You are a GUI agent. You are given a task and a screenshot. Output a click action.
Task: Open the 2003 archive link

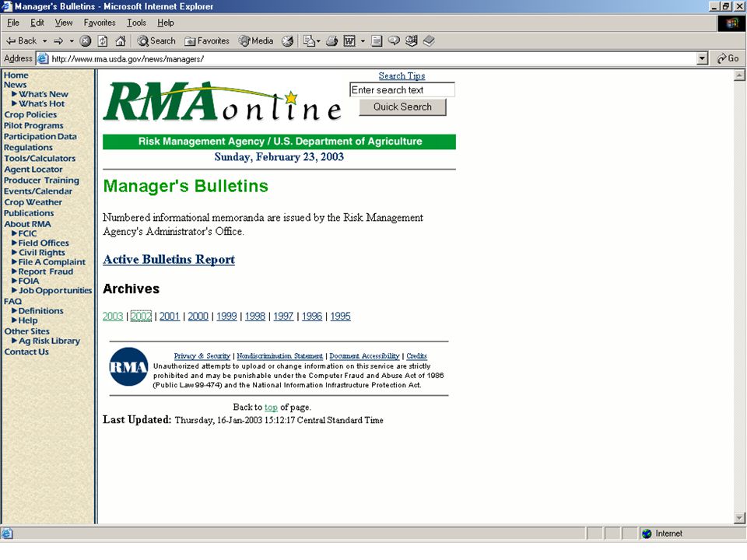[113, 317]
